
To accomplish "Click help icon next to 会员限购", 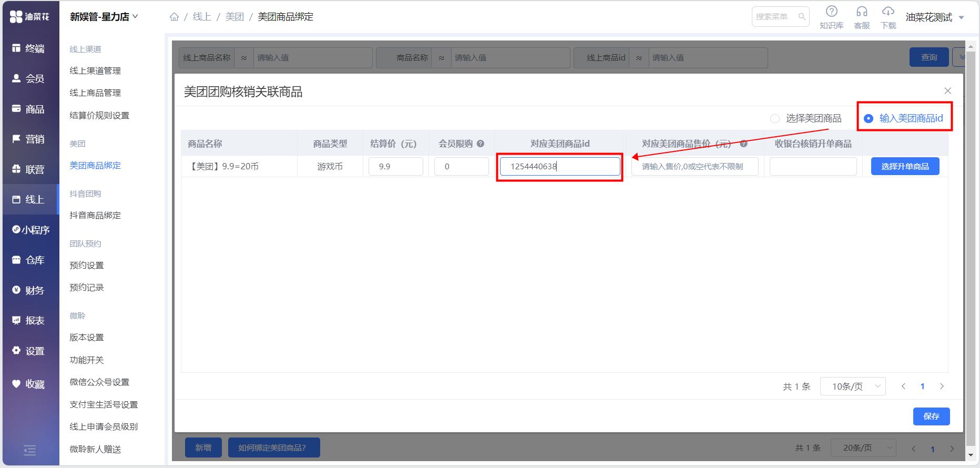I will tap(481, 144).
